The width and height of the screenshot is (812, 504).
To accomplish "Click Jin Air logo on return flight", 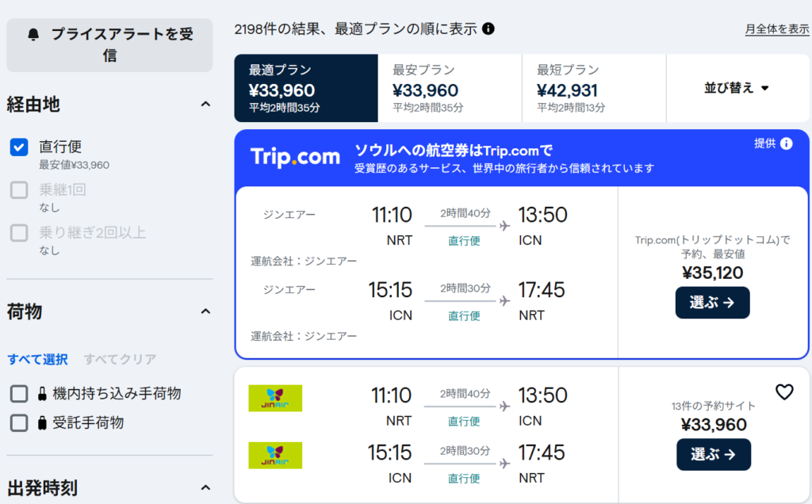I will 275,455.
